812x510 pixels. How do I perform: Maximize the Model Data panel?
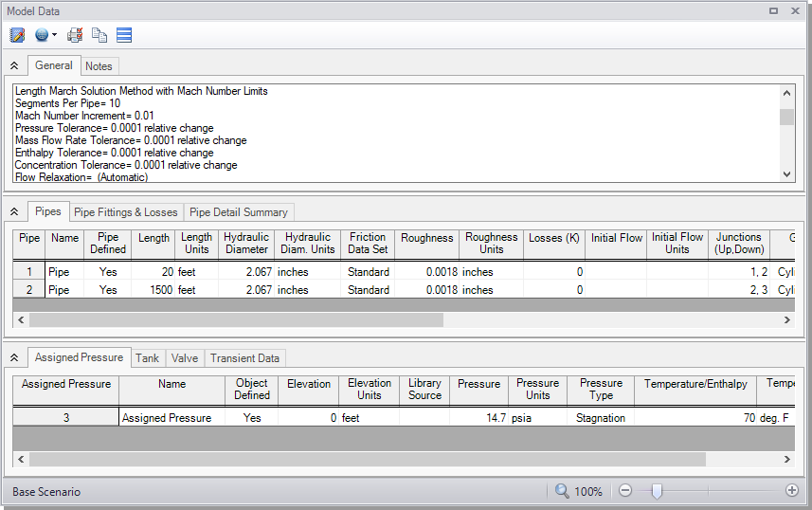pos(774,10)
